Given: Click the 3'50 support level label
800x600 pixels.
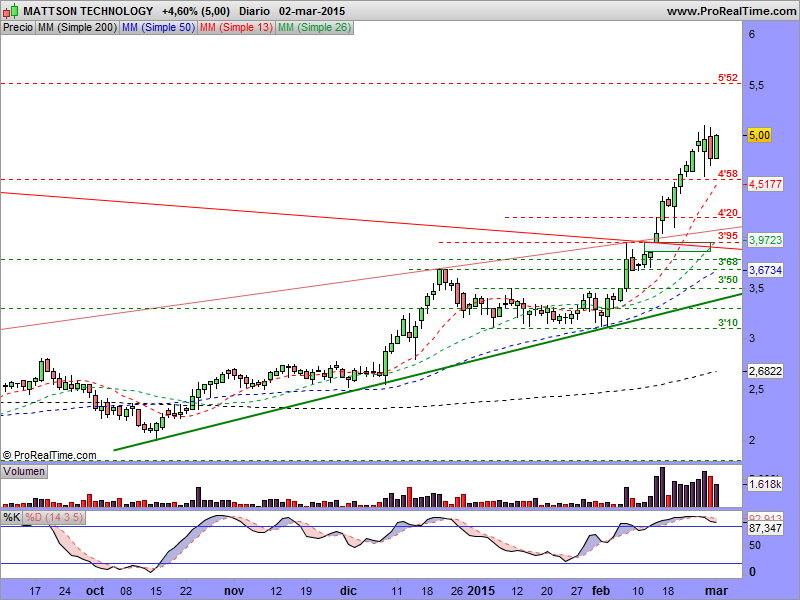Looking at the screenshot, I should coord(728,280).
